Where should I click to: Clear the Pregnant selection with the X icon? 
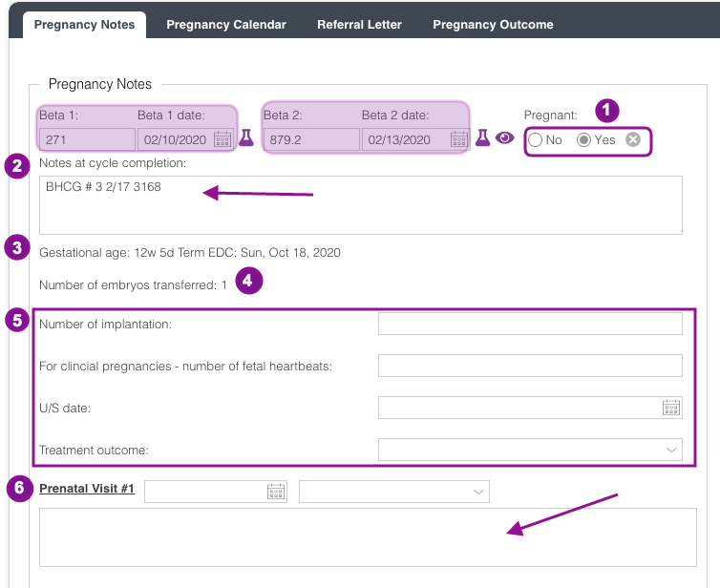click(633, 139)
